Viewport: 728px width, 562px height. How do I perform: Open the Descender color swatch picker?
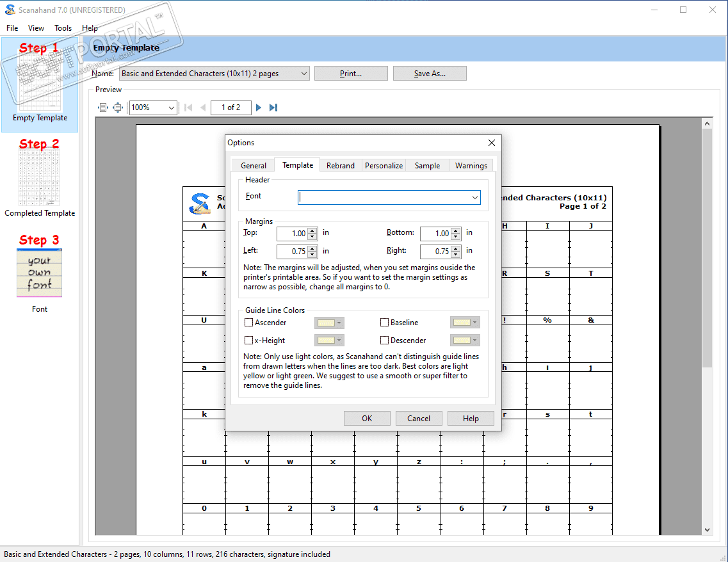(x=465, y=341)
